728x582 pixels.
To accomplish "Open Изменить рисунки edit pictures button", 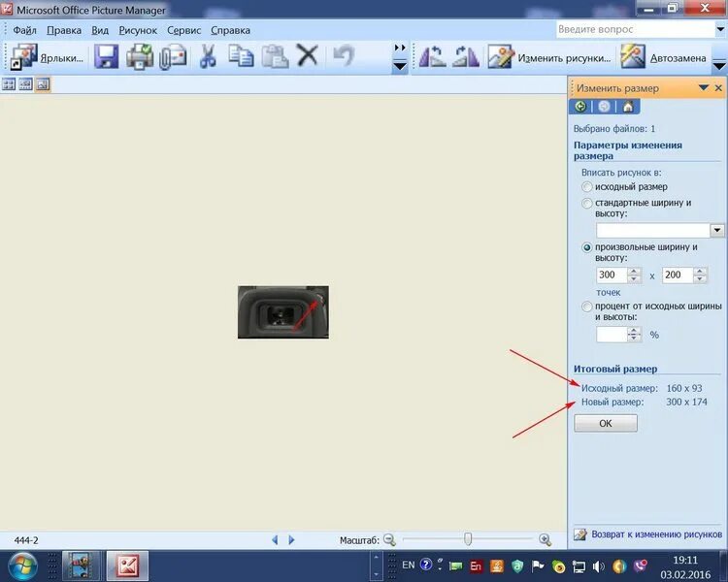I will click(549, 57).
